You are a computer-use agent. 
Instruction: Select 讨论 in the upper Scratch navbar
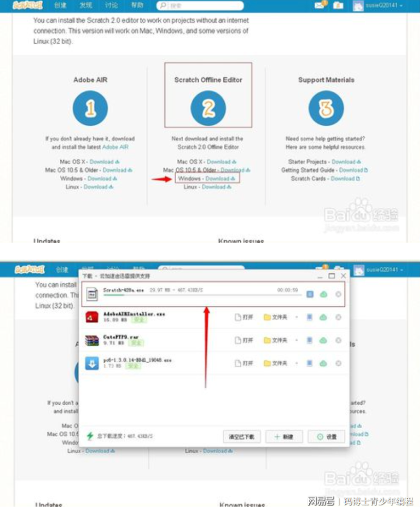[111, 5]
